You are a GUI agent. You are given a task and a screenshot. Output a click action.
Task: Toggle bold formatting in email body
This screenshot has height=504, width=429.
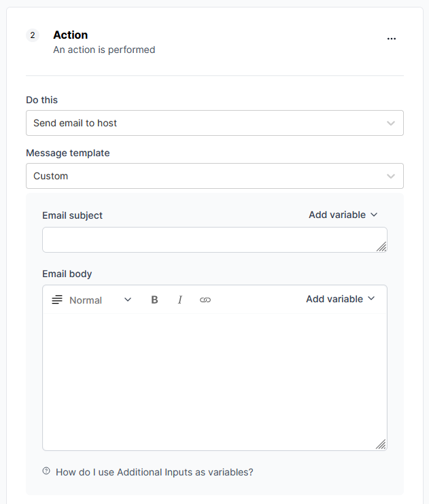tap(154, 300)
